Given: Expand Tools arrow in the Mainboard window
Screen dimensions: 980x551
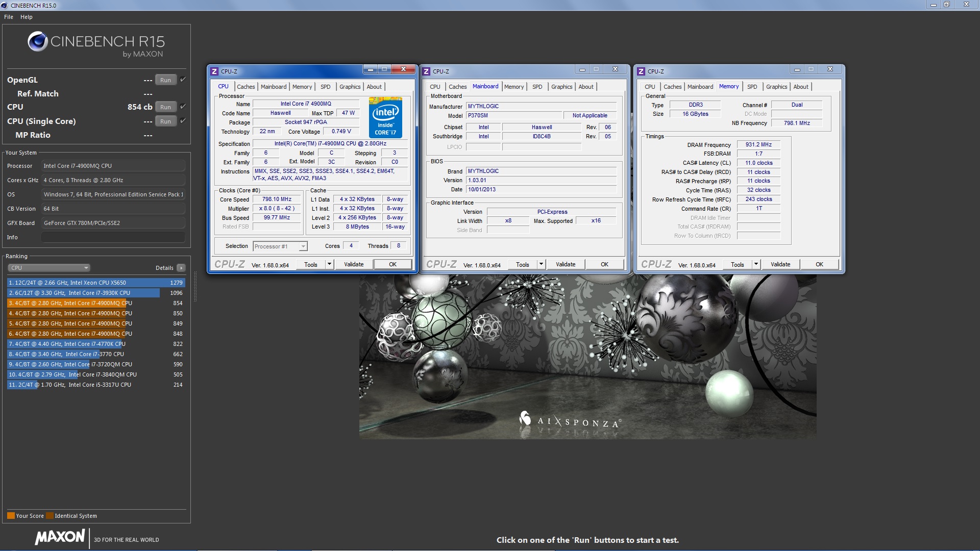Looking at the screenshot, I should [541, 264].
